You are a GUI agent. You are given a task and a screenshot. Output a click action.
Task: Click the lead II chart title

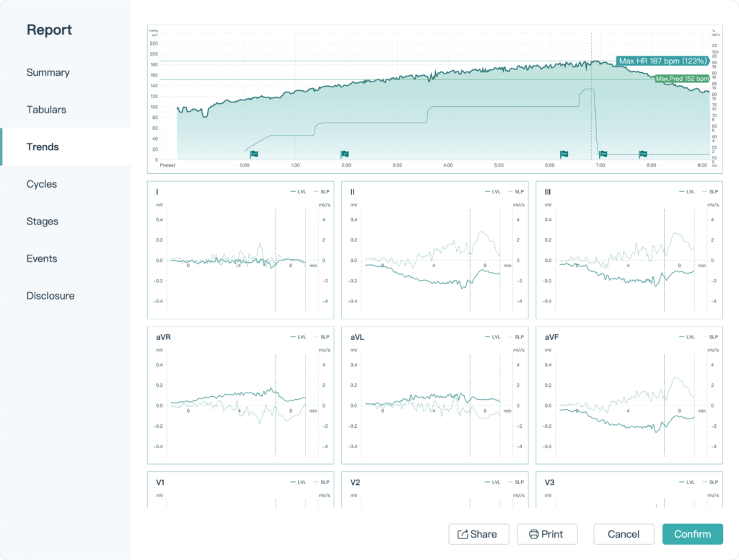click(352, 192)
